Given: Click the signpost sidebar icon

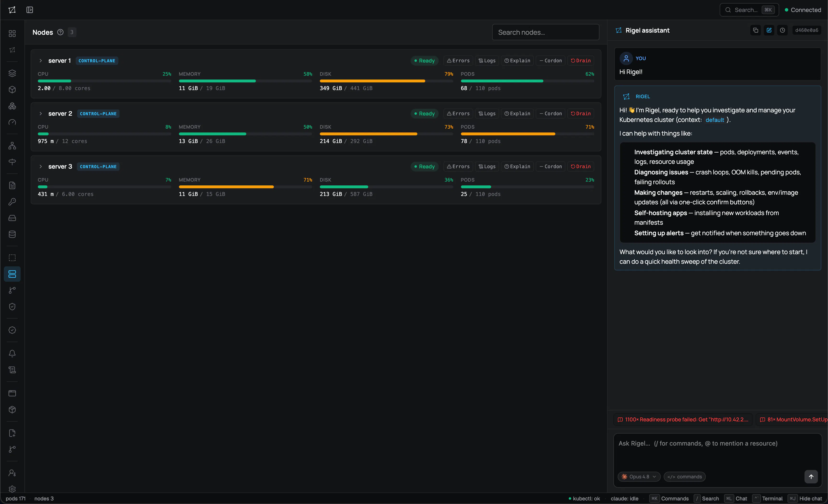Looking at the screenshot, I should point(12,162).
